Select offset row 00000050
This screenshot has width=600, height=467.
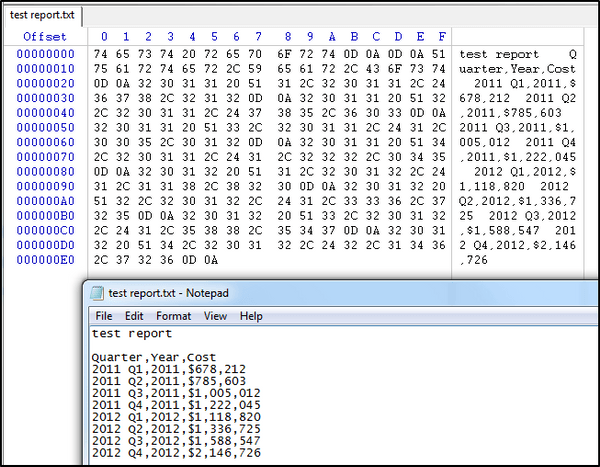(45, 127)
